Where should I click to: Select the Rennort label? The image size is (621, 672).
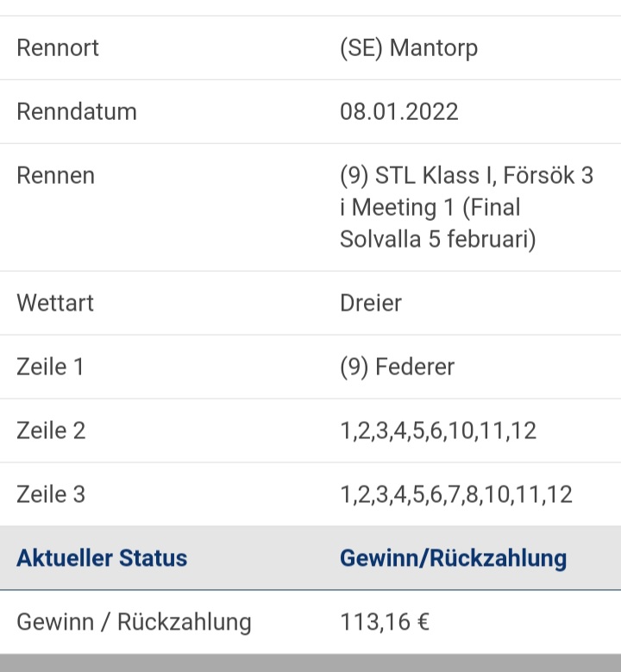58,47
